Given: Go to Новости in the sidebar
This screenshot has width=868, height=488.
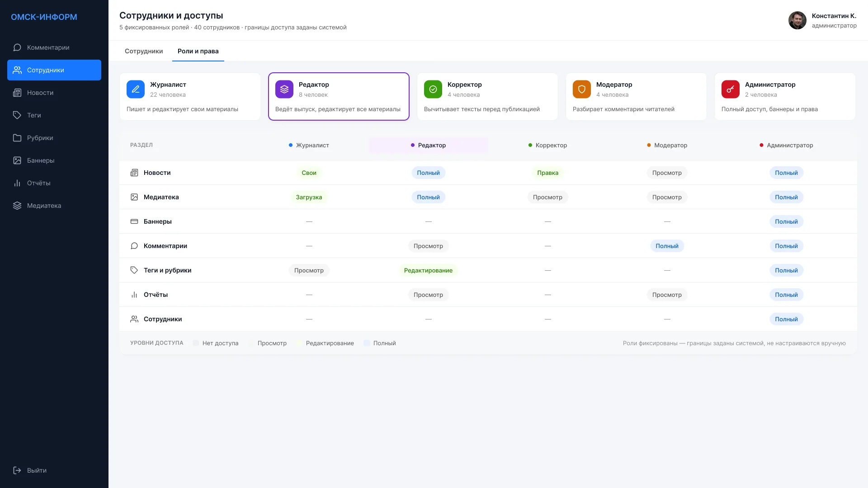Looking at the screenshot, I should (x=54, y=93).
